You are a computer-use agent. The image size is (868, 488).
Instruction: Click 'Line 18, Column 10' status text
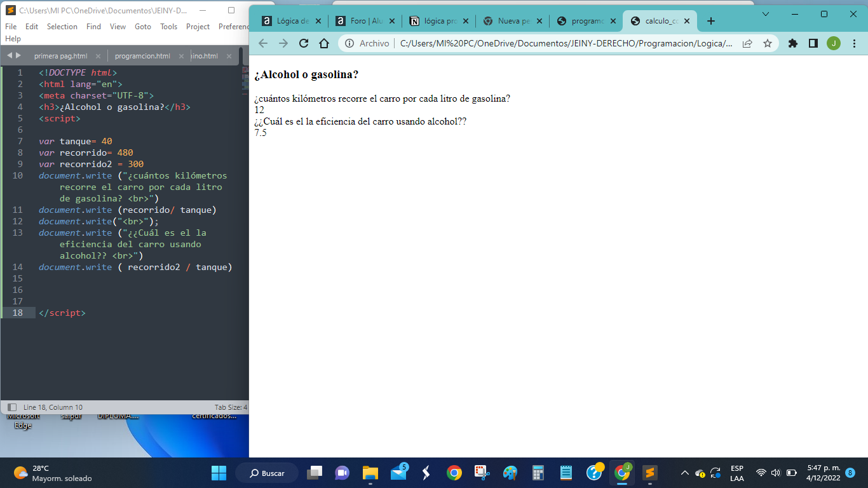(x=53, y=407)
